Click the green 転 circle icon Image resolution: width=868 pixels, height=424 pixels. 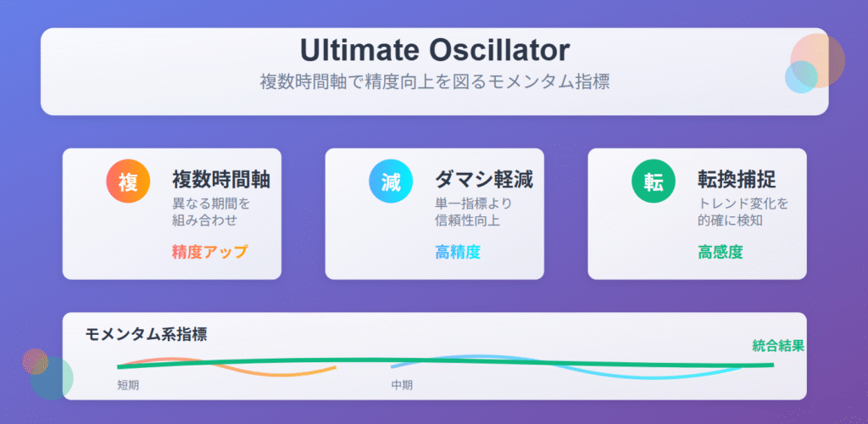[x=654, y=181]
